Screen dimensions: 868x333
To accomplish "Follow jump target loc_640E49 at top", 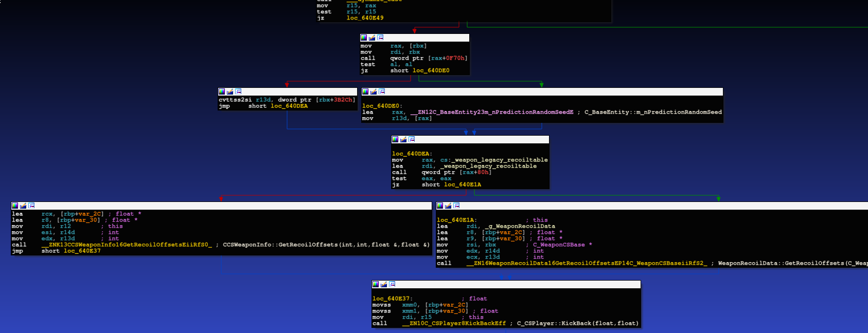I will pos(365,18).
